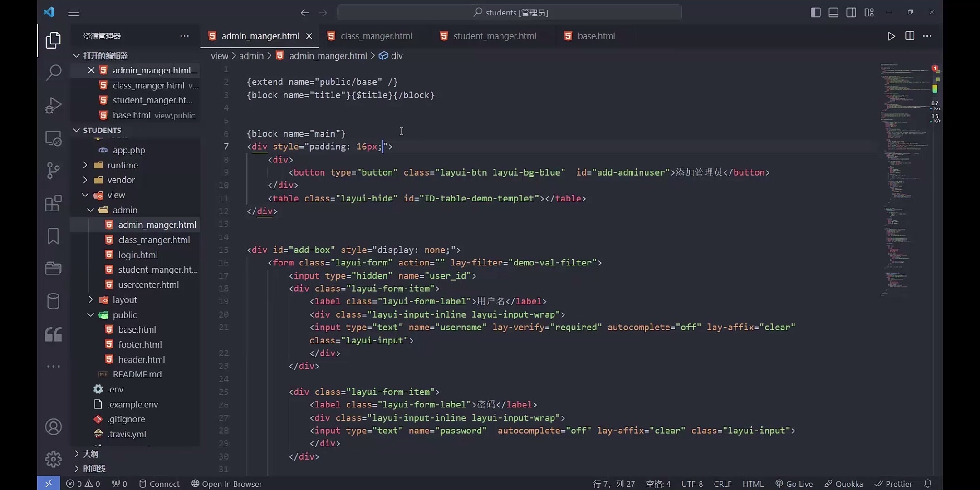This screenshot has height=490, width=980.
Task: Open the Remote Explorer icon
Action: coord(53,139)
